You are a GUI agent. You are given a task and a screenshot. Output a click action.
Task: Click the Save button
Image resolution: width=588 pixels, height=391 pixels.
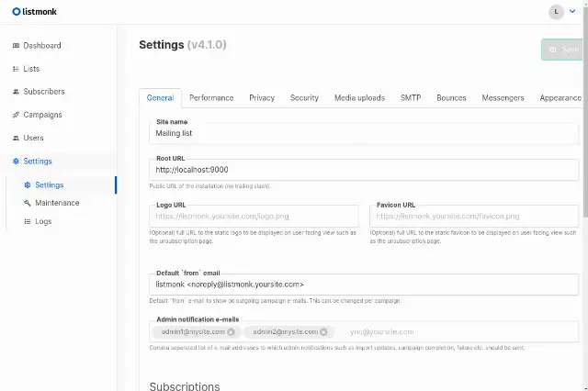click(x=562, y=50)
